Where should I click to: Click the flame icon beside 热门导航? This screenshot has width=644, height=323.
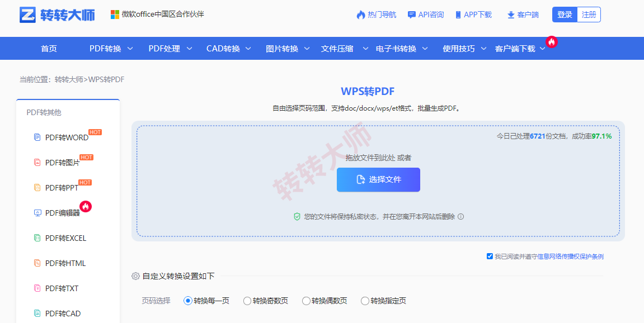click(361, 15)
